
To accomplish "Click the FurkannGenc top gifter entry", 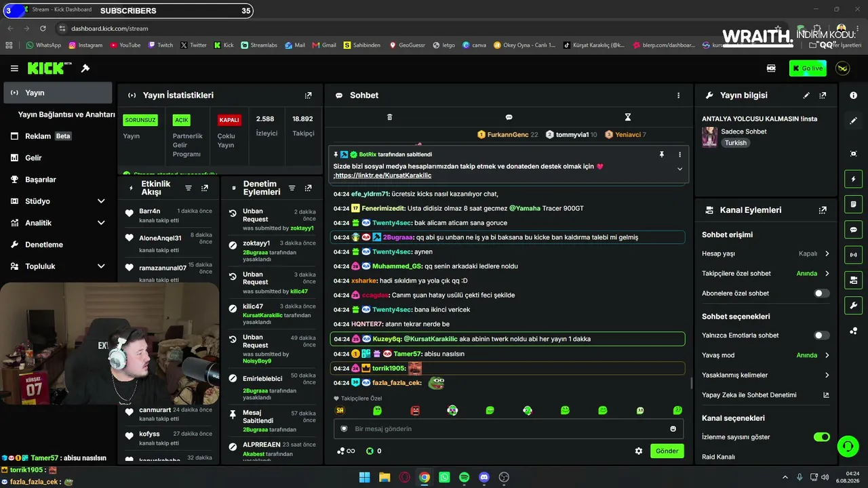I will [x=507, y=135].
